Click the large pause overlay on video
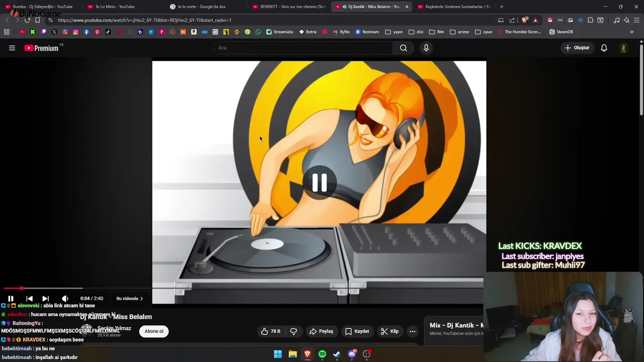Image resolution: width=644 pixels, height=362 pixels. (x=319, y=183)
